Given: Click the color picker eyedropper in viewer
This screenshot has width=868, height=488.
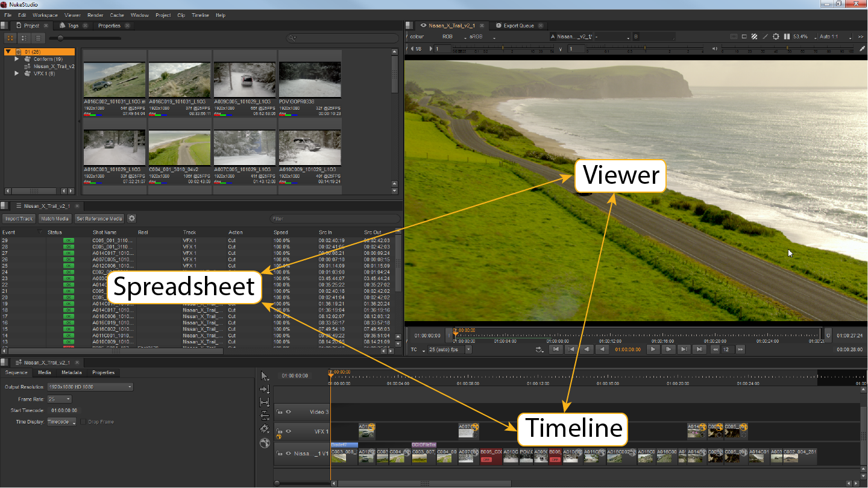Looking at the screenshot, I should [x=862, y=49].
